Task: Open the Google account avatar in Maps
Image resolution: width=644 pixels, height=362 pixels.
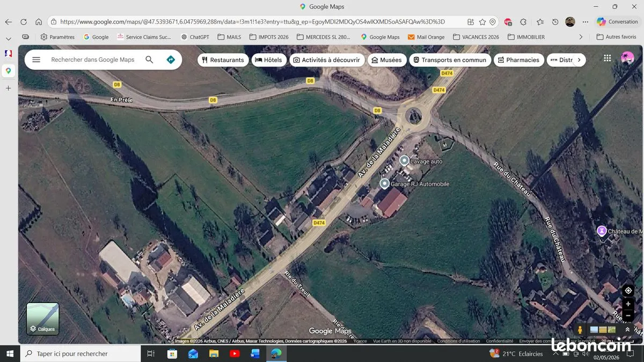Action: [x=627, y=58]
